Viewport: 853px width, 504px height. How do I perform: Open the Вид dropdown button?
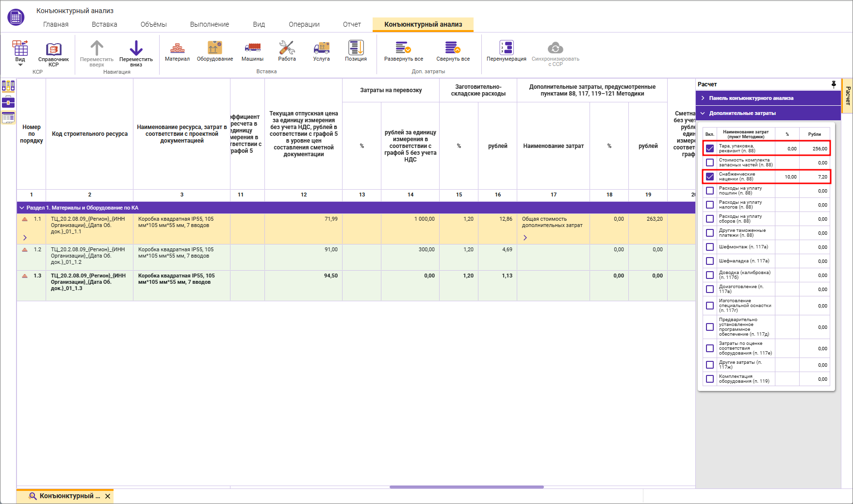(x=20, y=53)
